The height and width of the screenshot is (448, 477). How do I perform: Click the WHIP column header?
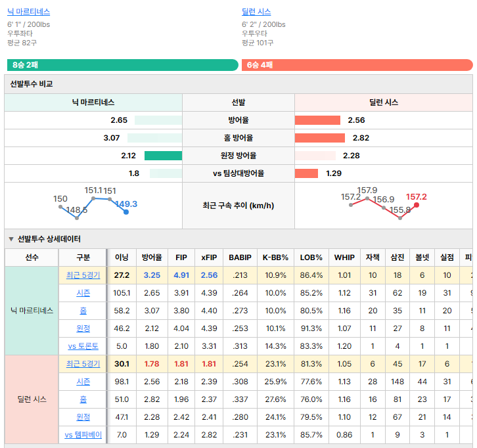344,258
